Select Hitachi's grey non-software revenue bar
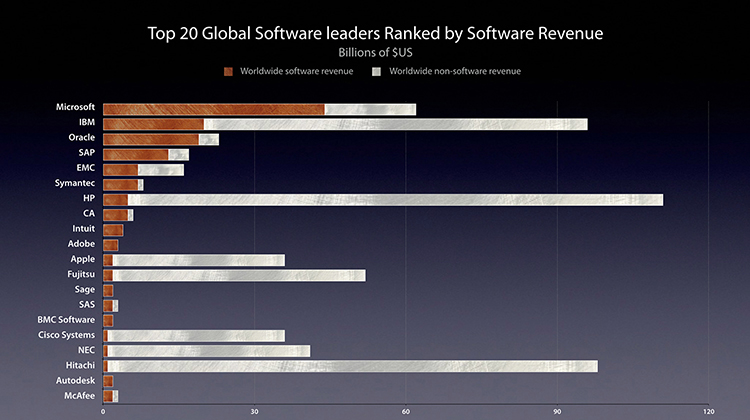 click(353, 367)
